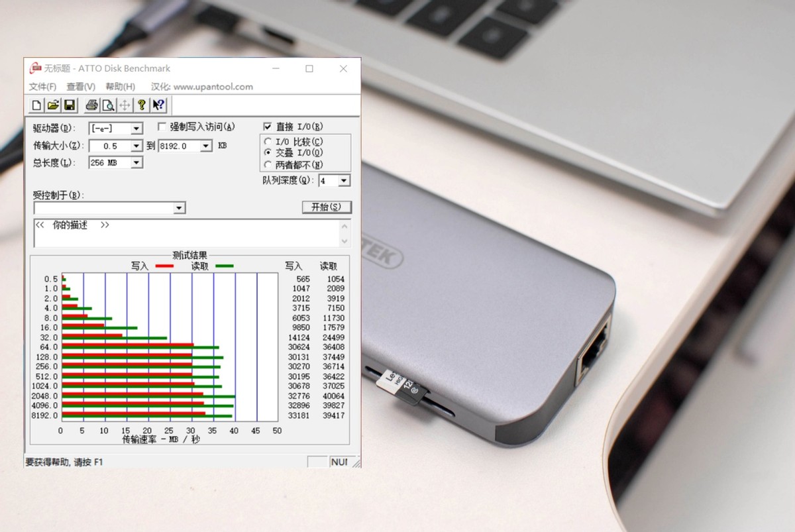Open the 总长度(L) 256 MB dropdown
The image size is (795, 532).
click(x=136, y=162)
